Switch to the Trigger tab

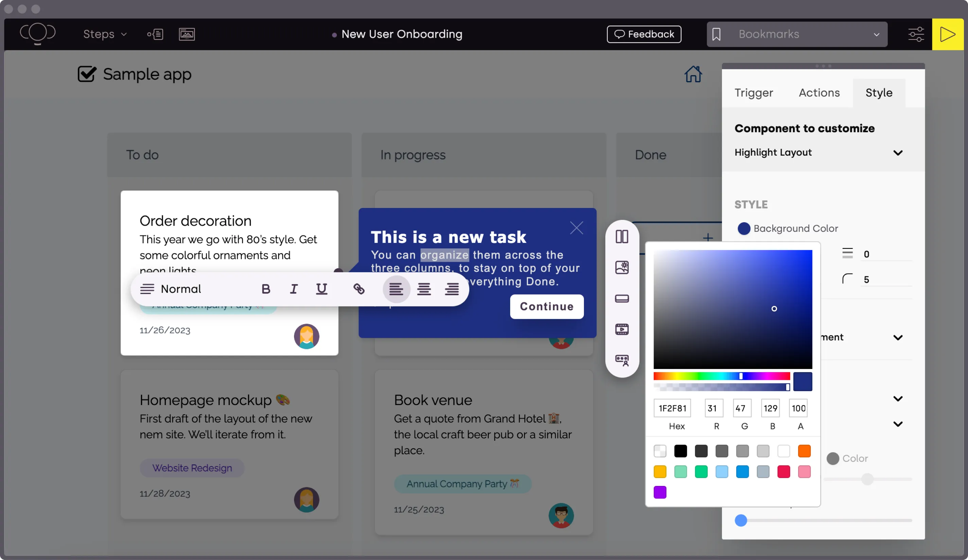(x=754, y=92)
